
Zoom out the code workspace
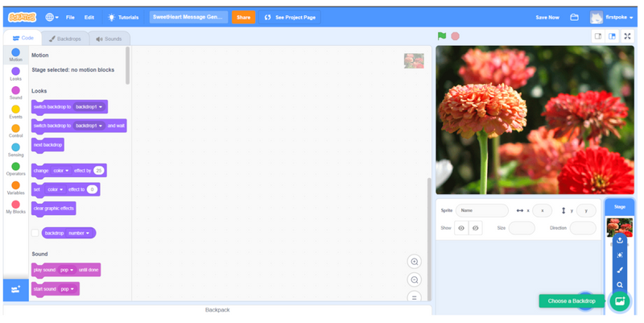click(x=415, y=280)
